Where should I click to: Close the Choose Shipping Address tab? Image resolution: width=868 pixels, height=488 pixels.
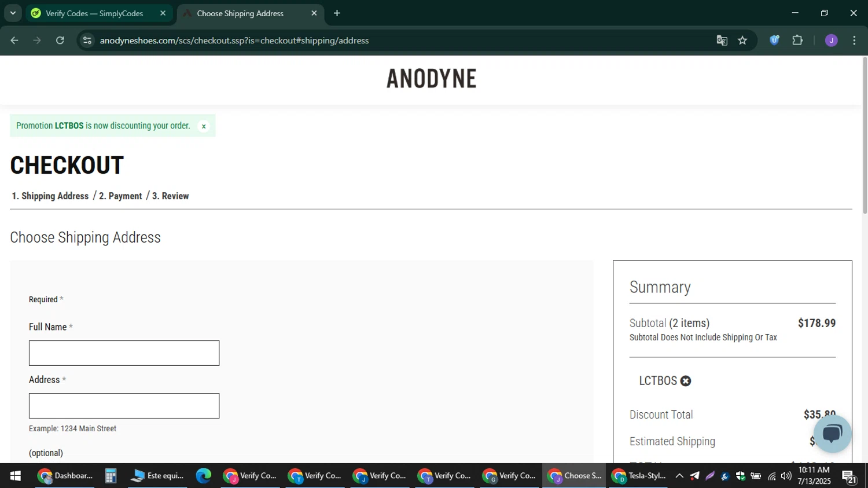coord(314,13)
